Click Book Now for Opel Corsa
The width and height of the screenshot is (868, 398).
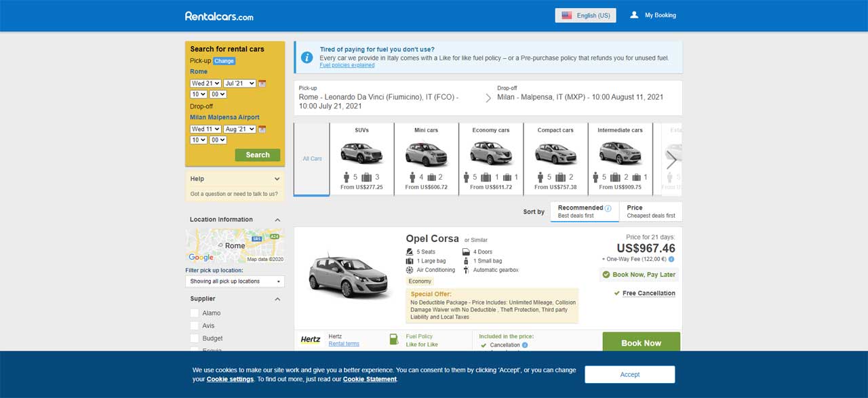641,342
